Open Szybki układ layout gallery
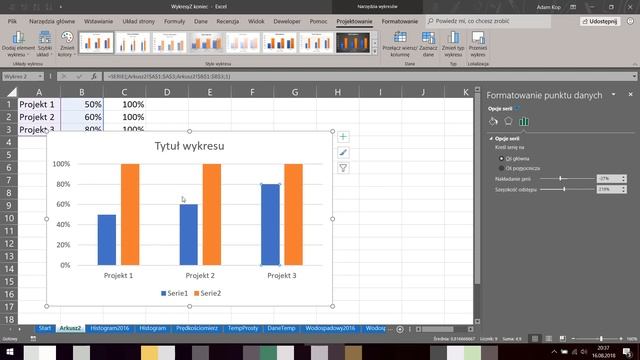640x360 pixels. pyautogui.click(x=44, y=44)
